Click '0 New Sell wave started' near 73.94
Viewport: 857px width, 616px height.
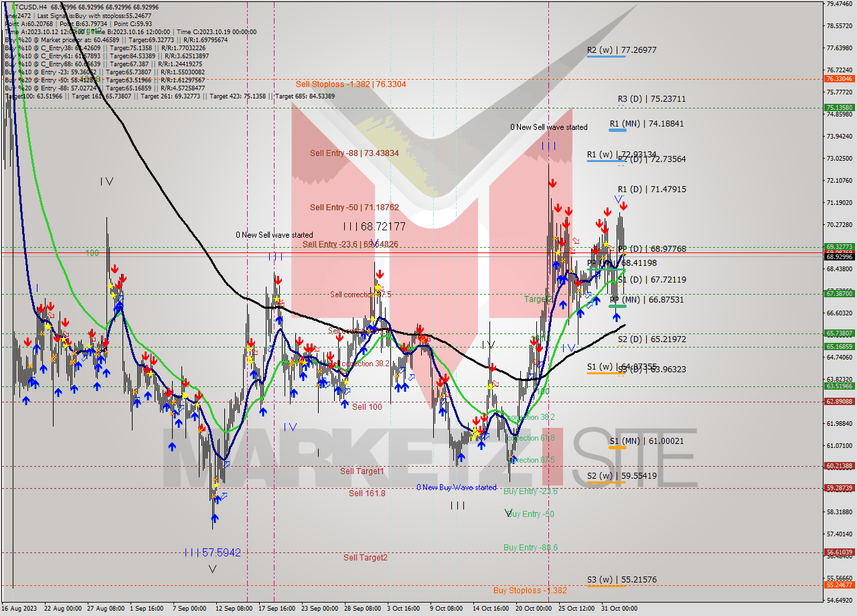click(549, 127)
